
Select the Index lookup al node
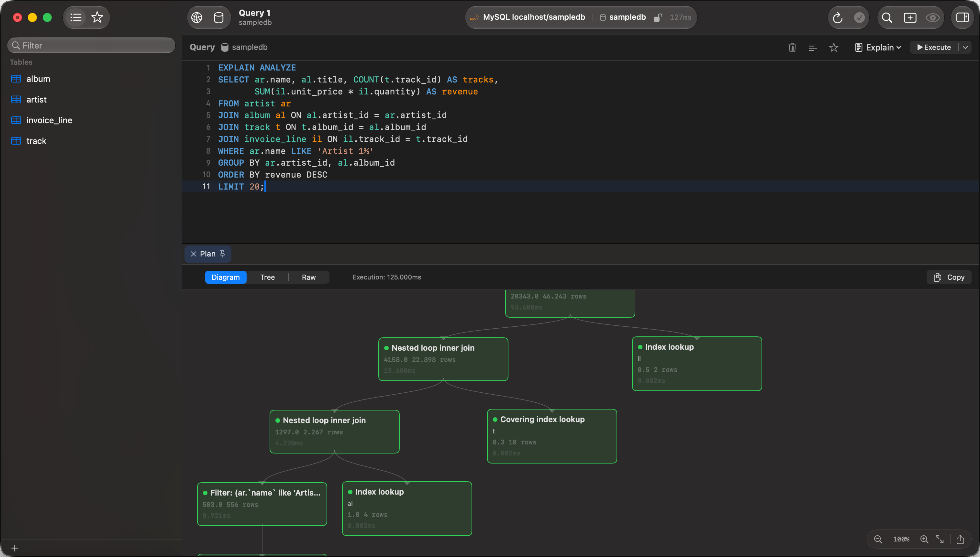(x=407, y=508)
